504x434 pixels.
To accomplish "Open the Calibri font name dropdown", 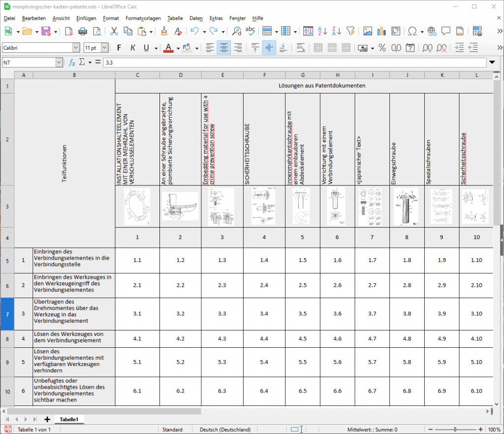I will pos(76,48).
